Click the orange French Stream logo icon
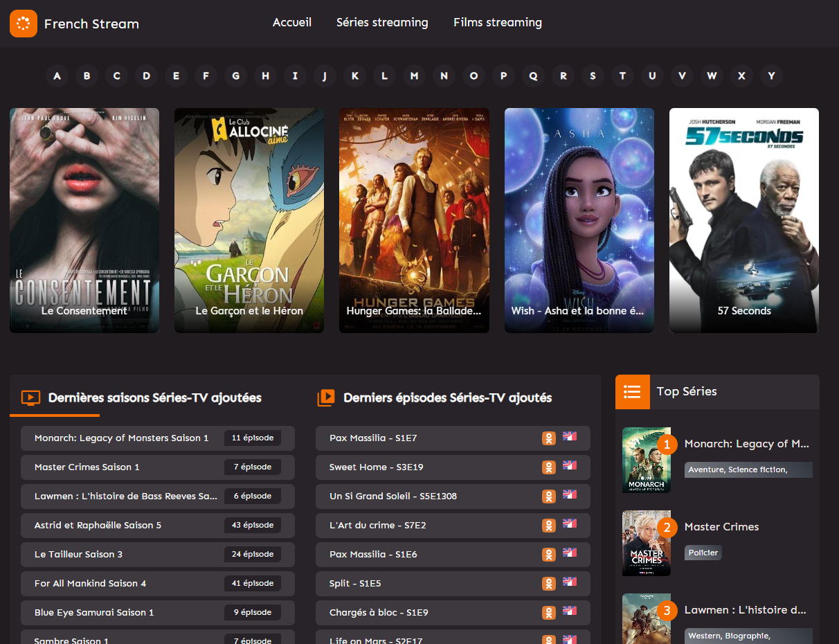 pos(23,24)
